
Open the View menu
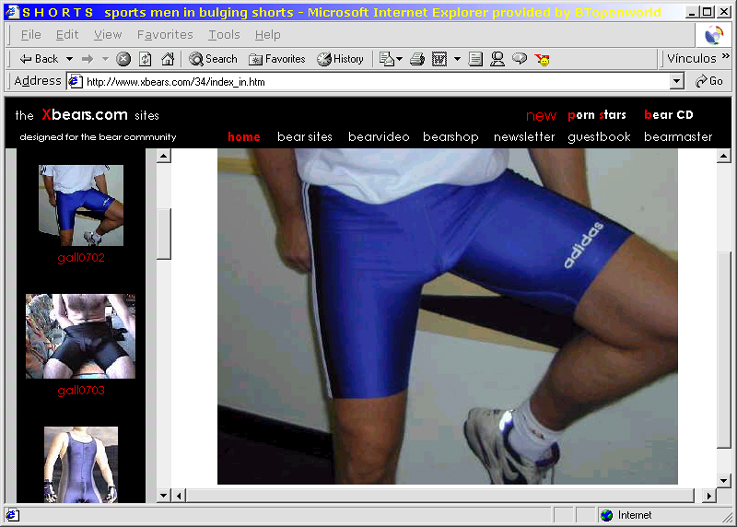[x=108, y=35]
